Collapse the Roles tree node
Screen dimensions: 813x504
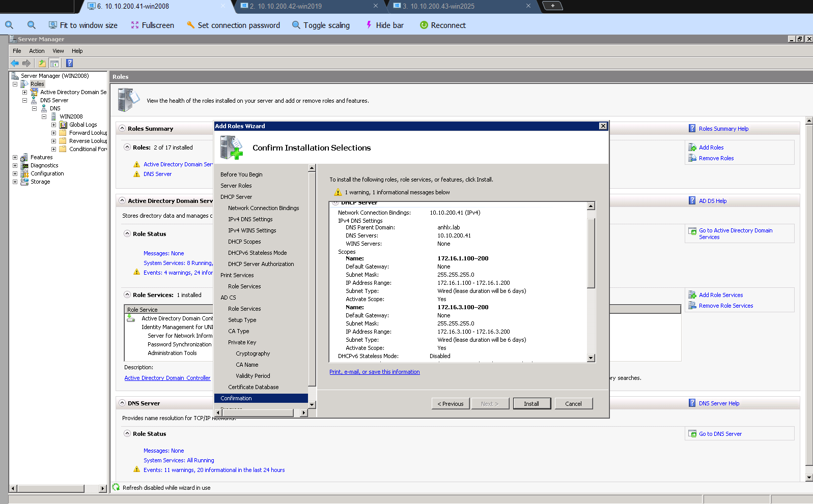(15, 84)
